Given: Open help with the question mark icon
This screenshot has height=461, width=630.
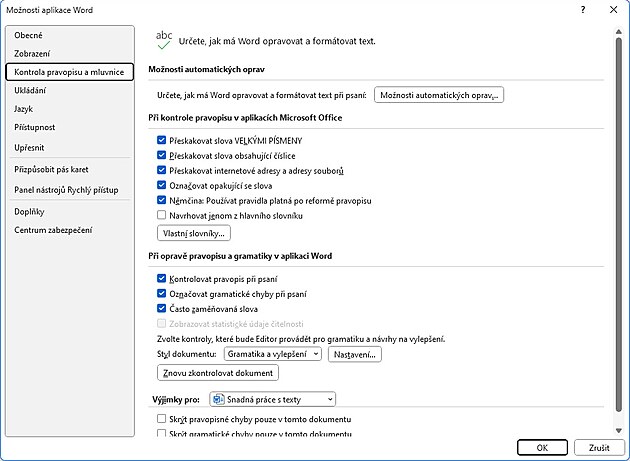Looking at the screenshot, I should (x=583, y=8).
